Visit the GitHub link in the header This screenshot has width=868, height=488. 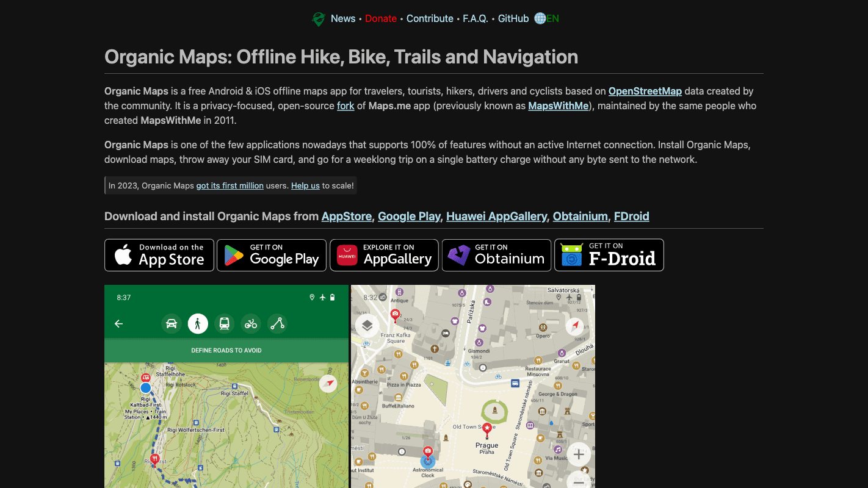pos(513,18)
